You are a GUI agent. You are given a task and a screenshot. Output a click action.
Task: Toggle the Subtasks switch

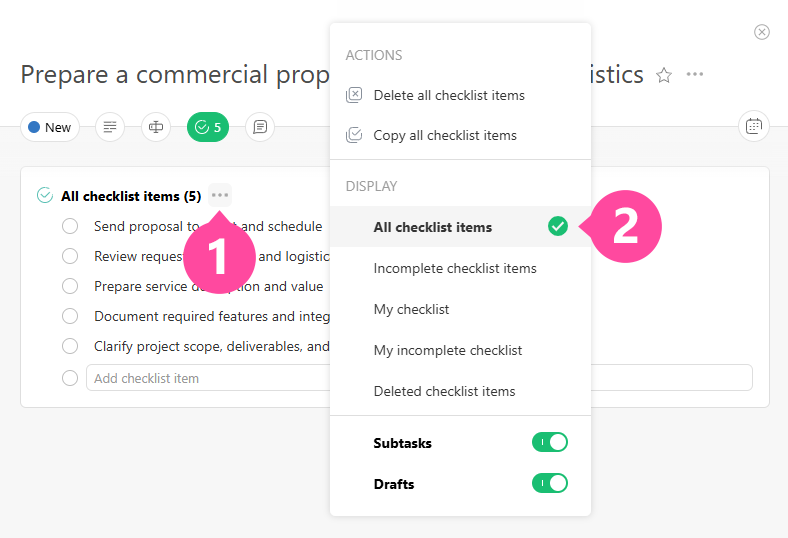550,442
